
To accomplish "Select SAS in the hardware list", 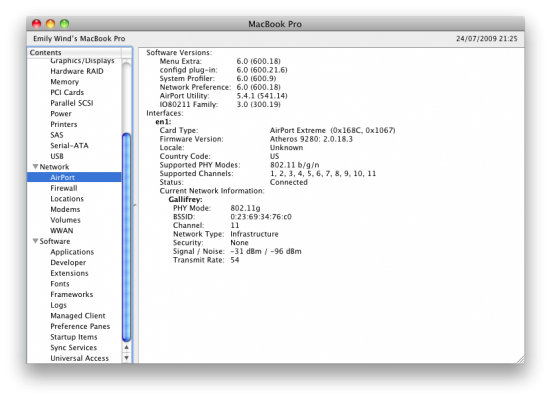I will (57, 135).
